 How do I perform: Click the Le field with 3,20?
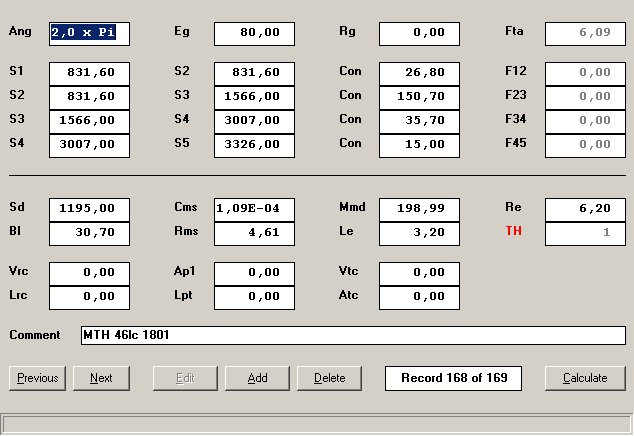(x=419, y=234)
